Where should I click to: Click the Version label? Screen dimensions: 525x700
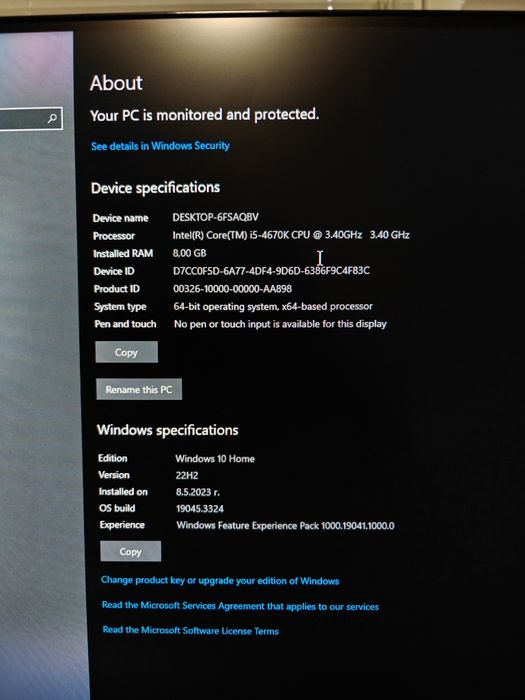(x=114, y=475)
